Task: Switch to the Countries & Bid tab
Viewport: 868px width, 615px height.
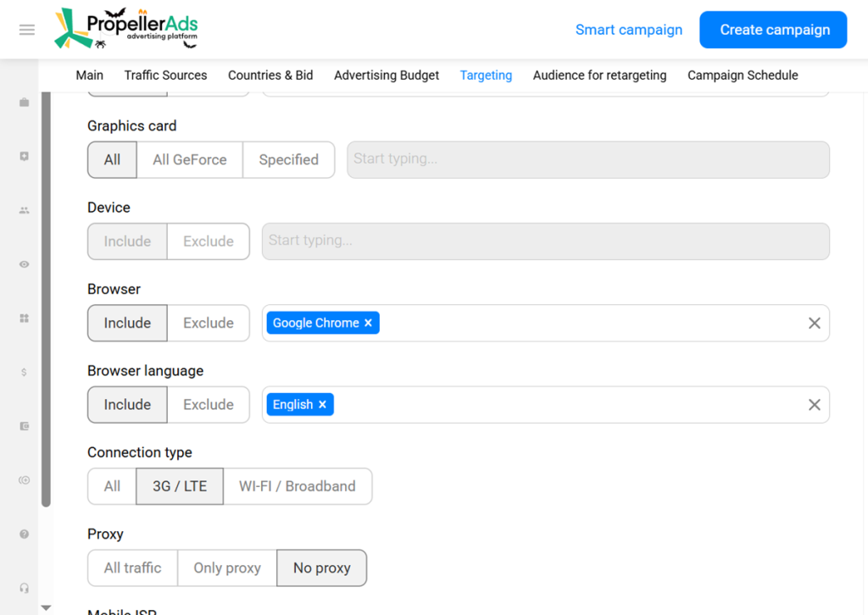Action: pyautogui.click(x=270, y=75)
